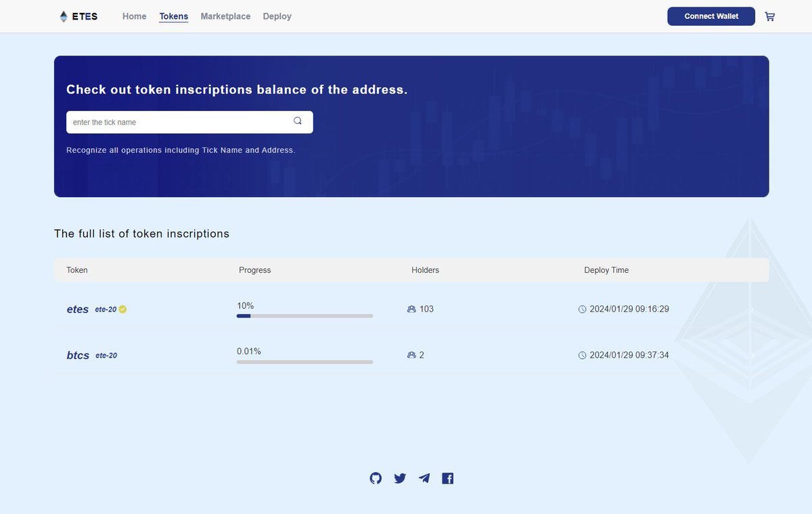Open the etes token details

click(76, 309)
